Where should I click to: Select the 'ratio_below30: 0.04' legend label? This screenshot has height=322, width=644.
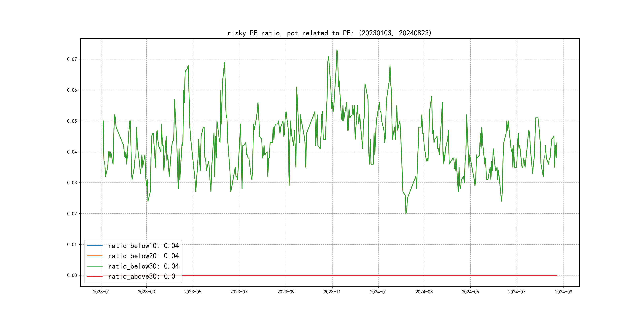click(143, 266)
